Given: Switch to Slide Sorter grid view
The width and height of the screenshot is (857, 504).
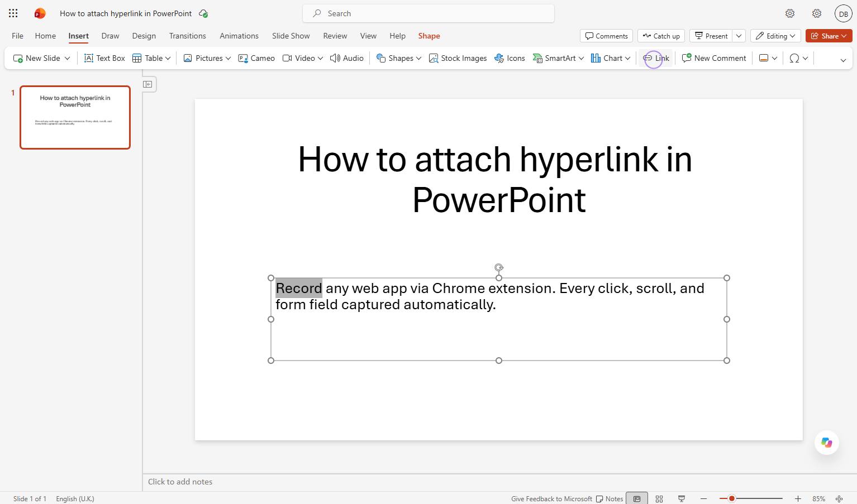Looking at the screenshot, I should point(659,498).
